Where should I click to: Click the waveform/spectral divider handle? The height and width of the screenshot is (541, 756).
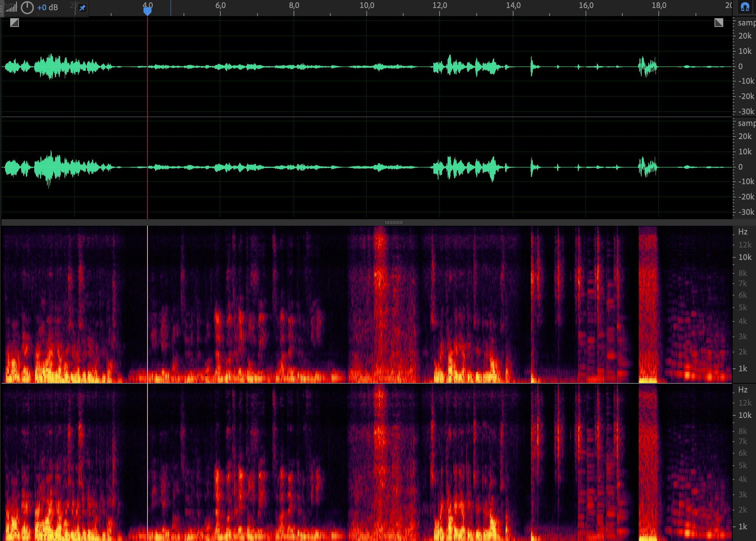[393, 222]
